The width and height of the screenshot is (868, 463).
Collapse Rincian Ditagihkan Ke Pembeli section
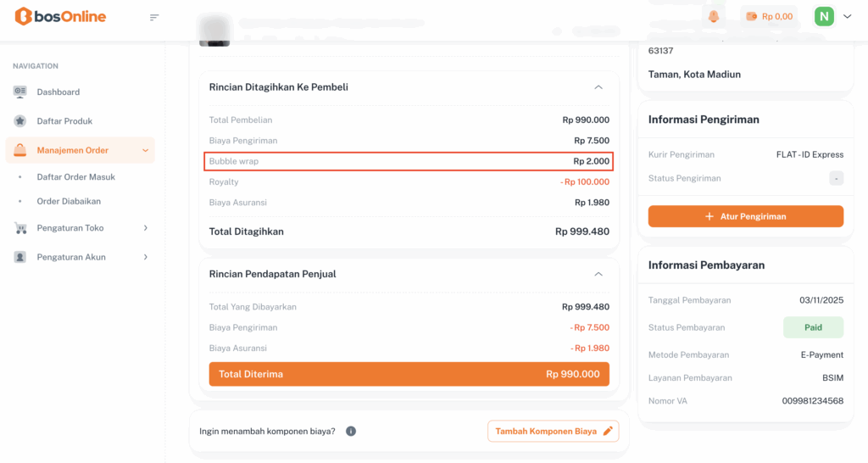(598, 87)
